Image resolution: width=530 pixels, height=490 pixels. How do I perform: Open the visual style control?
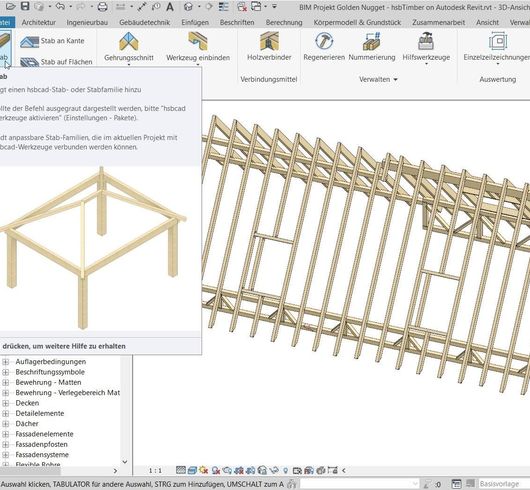click(192, 470)
